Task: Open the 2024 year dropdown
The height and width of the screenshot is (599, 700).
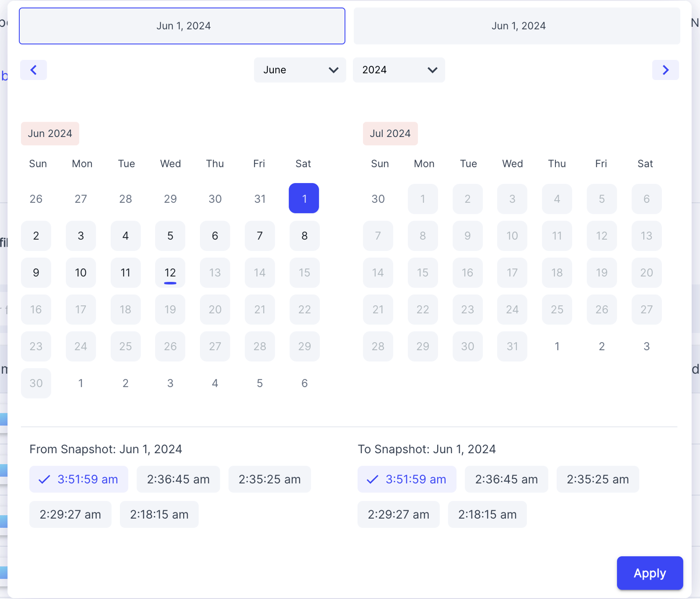Action: (399, 70)
